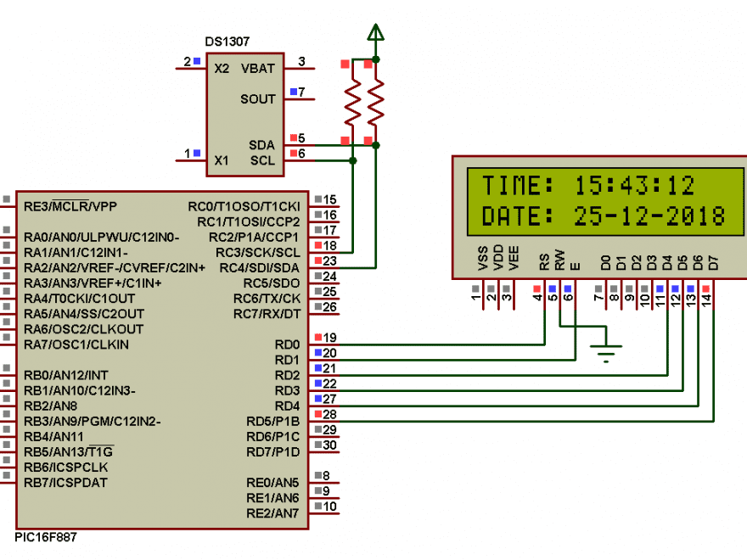This screenshot has width=747, height=560.
Task: Click the power terminal arrow symbol
Action: click(375, 32)
